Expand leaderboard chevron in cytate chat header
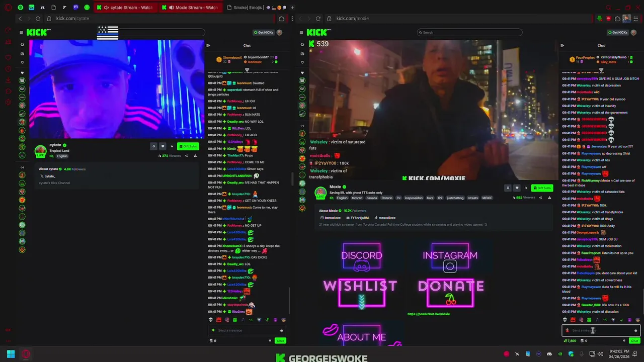Viewport: 644px width, 362px height. tap(247, 70)
